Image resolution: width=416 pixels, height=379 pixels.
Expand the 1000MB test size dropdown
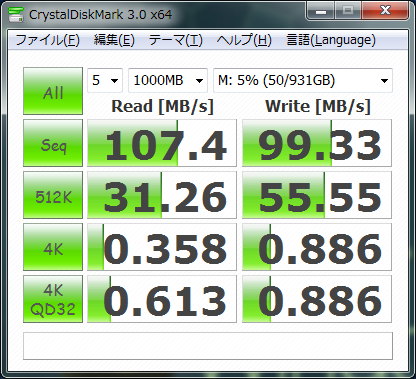(168, 80)
